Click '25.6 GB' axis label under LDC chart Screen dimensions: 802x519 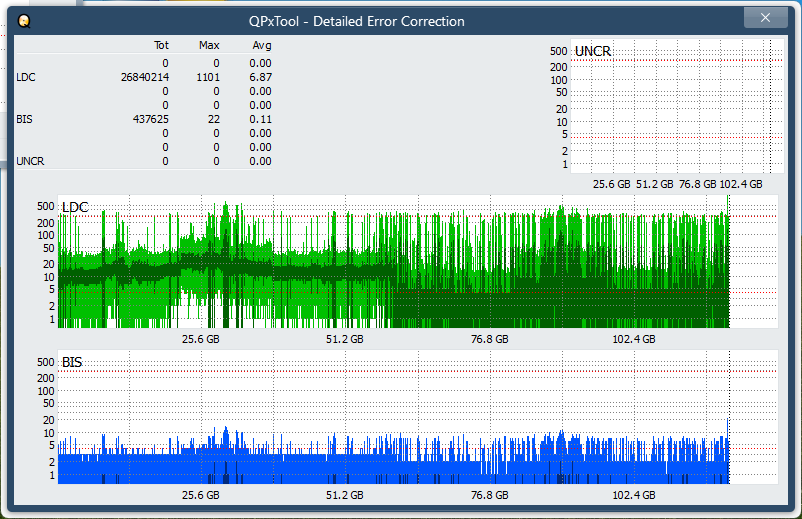click(x=200, y=339)
